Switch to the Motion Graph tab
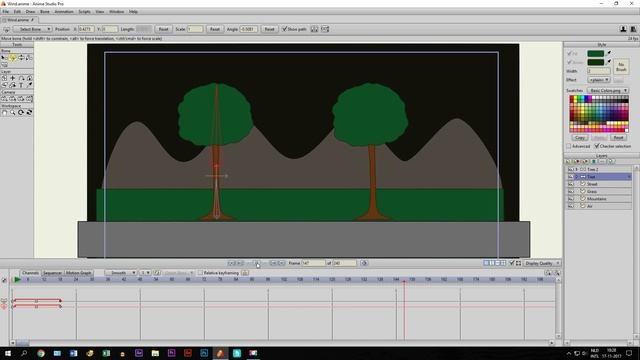 [x=78, y=273]
